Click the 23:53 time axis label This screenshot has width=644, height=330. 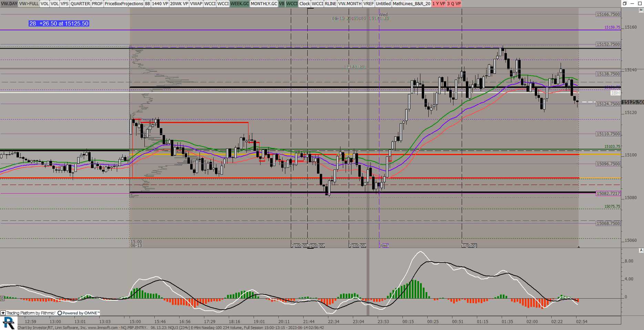tap(383, 321)
